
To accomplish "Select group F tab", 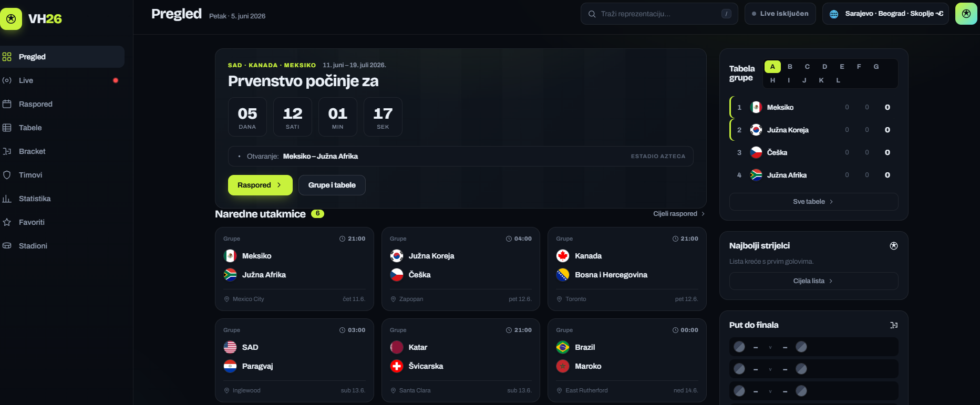I will pos(859,67).
